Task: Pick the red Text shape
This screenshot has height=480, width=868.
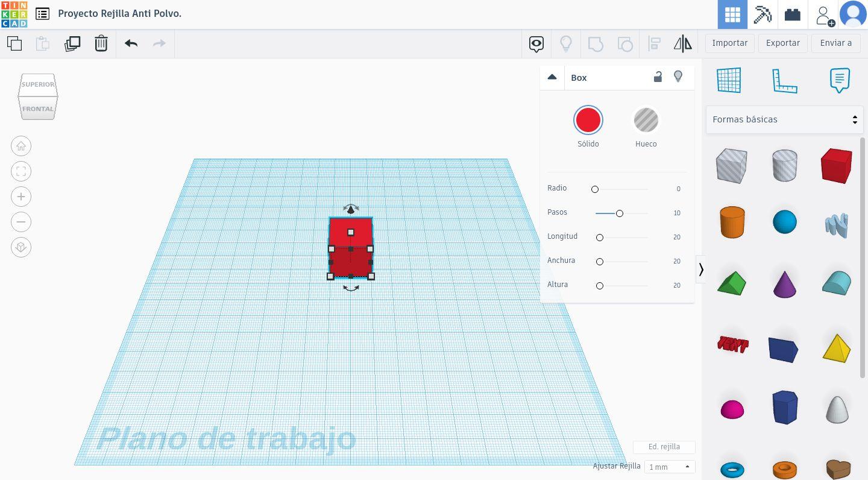Action: click(733, 344)
